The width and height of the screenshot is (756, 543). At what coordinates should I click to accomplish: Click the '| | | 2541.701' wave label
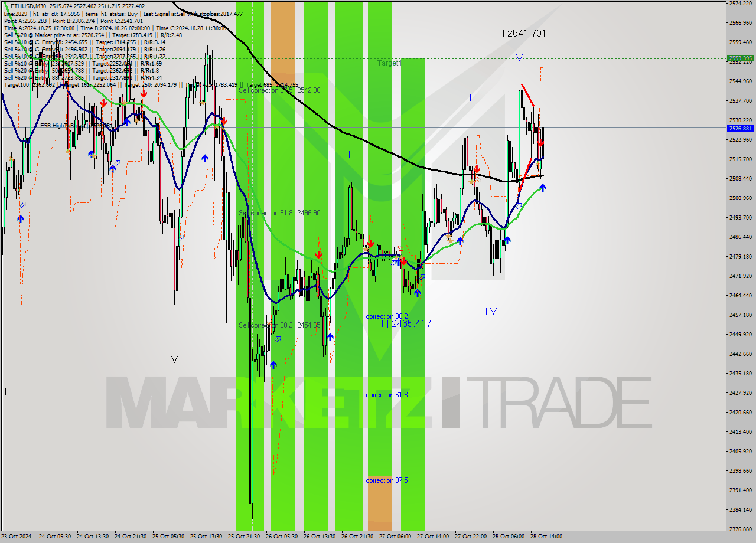(x=519, y=33)
